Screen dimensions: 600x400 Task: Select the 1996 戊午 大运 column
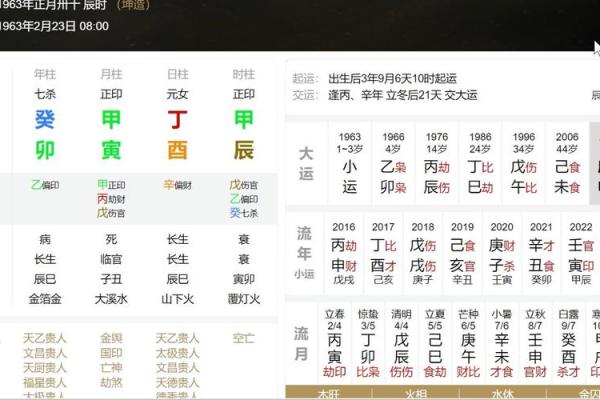(x=523, y=163)
